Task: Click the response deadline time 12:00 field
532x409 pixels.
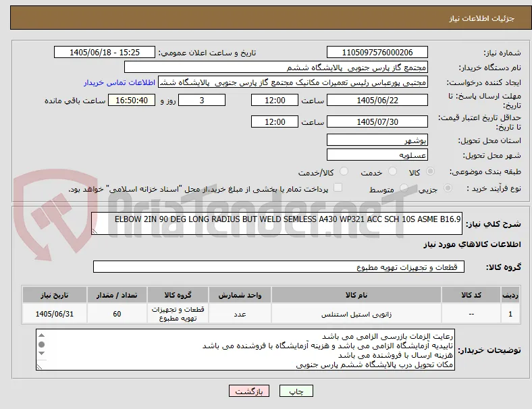Action: (x=275, y=100)
